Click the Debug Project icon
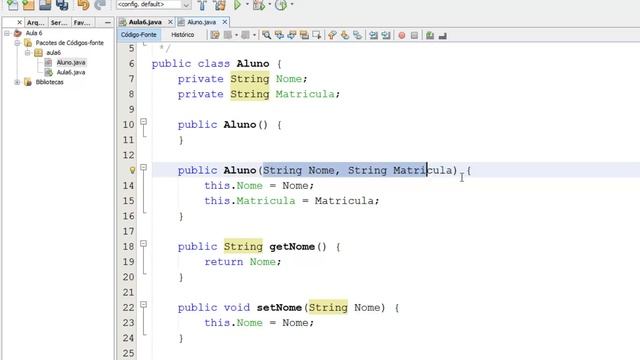This screenshot has width=640, height=360. click(x=258, y=5)
